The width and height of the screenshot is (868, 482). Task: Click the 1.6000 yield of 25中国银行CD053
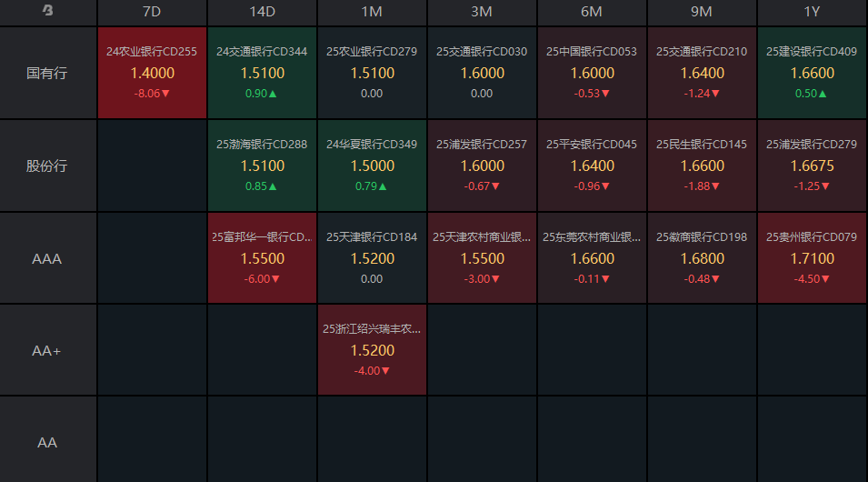[592, 74]
